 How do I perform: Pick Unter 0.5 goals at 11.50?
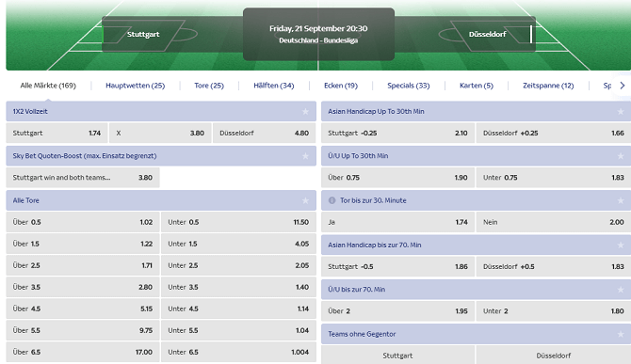(238, 222)
